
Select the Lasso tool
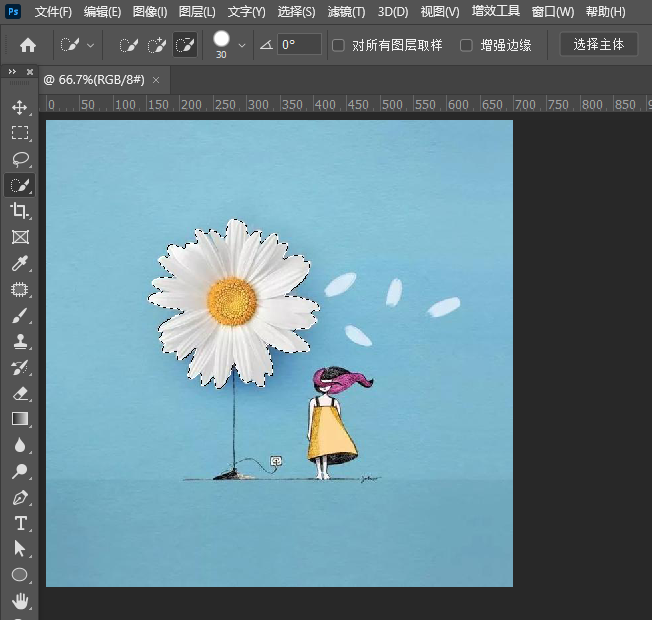(19, 159)
